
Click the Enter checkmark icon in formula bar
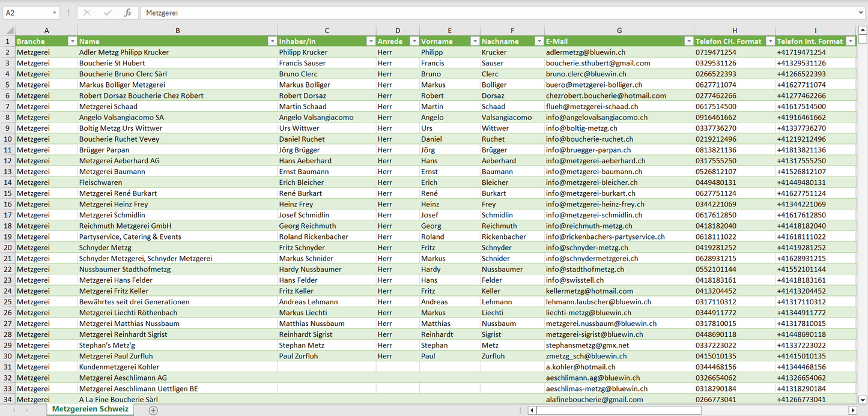coord(108,13)
